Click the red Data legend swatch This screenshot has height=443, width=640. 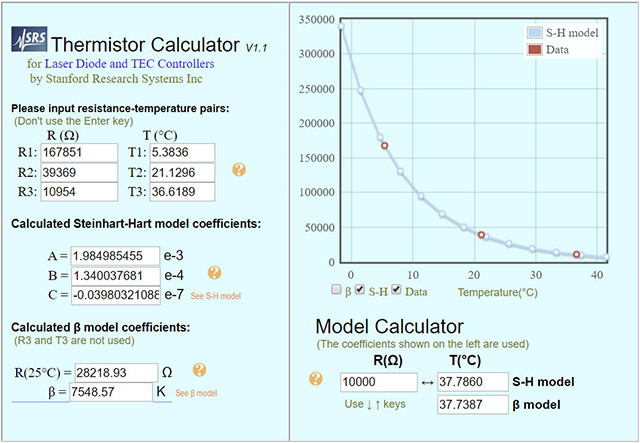click(534, 49)
